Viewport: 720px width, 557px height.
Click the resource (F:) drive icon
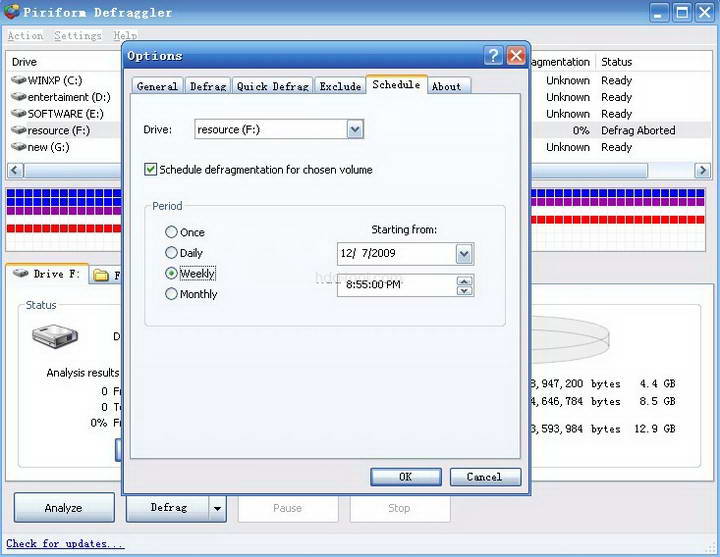click(x=18, y=130)
